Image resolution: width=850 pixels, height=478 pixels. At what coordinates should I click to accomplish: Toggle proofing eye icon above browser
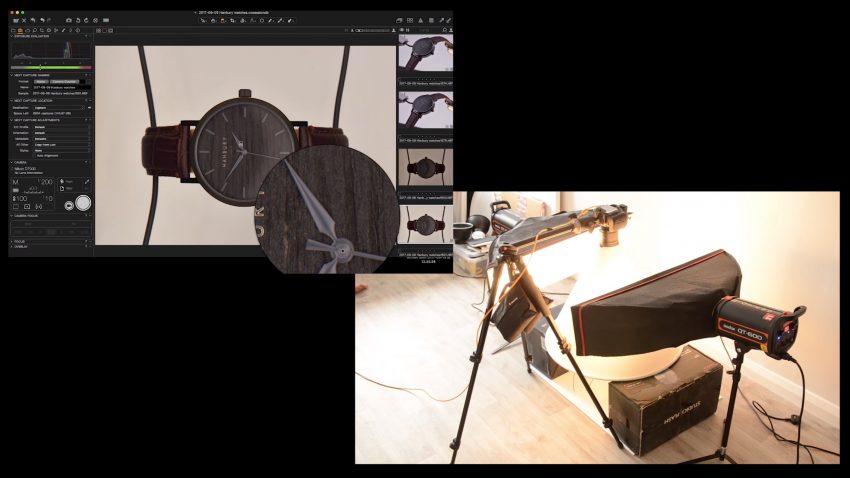[402, 30]
